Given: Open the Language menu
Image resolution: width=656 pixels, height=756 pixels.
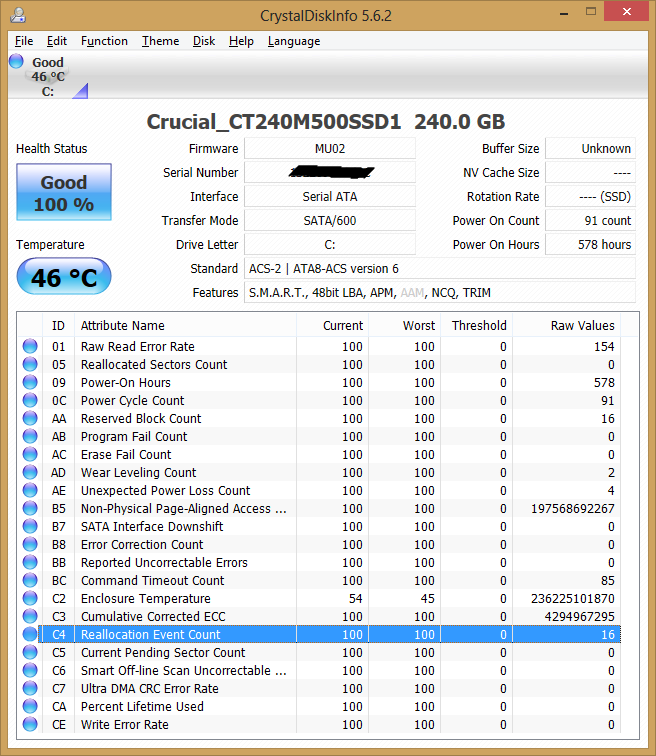Looking at the screenshot, I should (293, 41).
